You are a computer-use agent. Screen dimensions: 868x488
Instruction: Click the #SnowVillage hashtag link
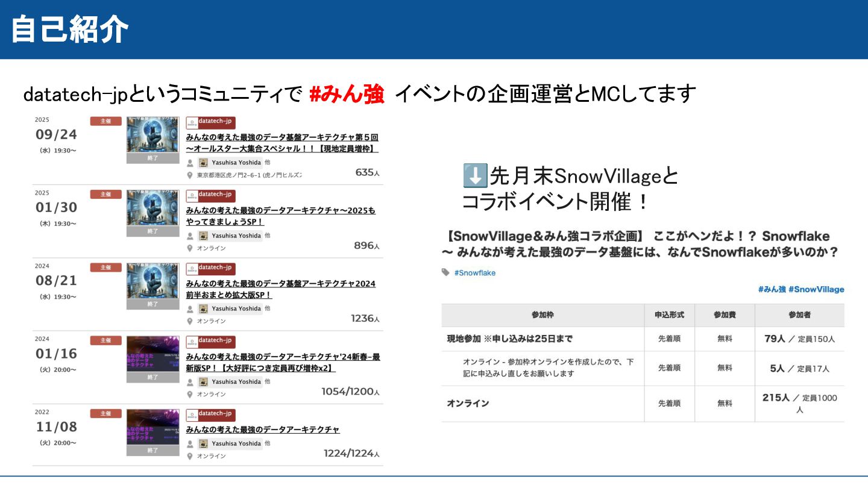click(x=816, y=289)
